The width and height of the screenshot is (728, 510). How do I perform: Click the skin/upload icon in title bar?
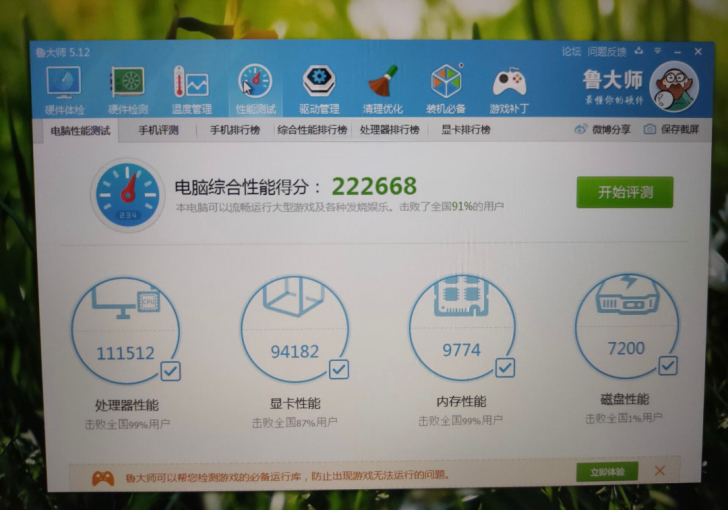(x=639, y=51)
